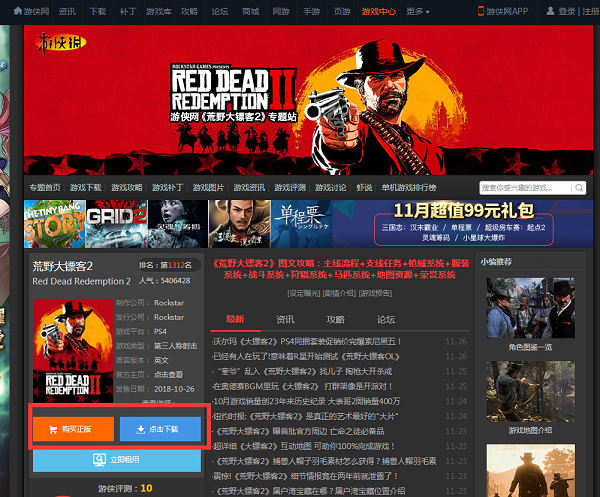Open 网游 in the top navigation
600x497 pixels.
click(x=281, y=11)
